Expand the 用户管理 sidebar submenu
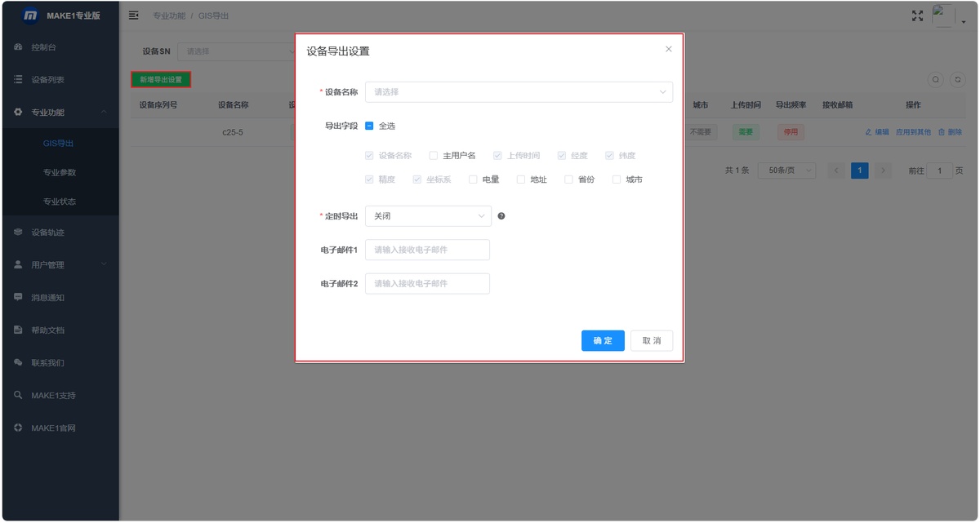 60,265
